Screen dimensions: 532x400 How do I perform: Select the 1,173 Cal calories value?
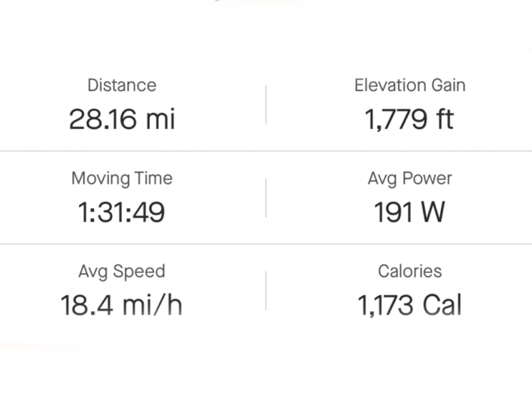[x=409, y=305]
